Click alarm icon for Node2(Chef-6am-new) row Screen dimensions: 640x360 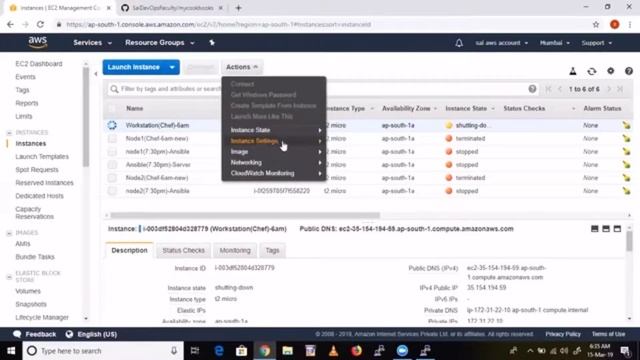(x=626, y=178)
